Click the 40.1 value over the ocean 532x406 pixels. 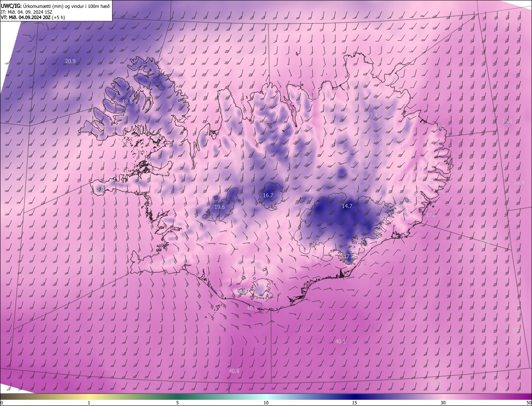[340, 341]
